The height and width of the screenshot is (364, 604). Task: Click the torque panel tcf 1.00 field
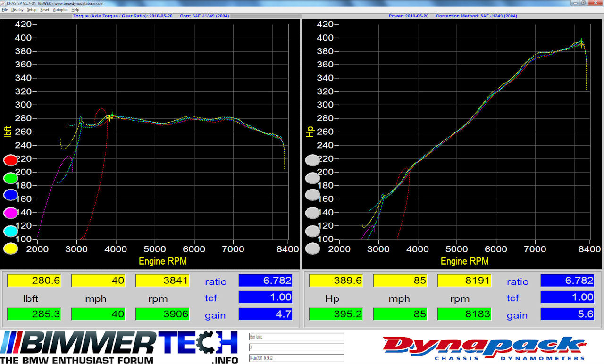(266, 297)
